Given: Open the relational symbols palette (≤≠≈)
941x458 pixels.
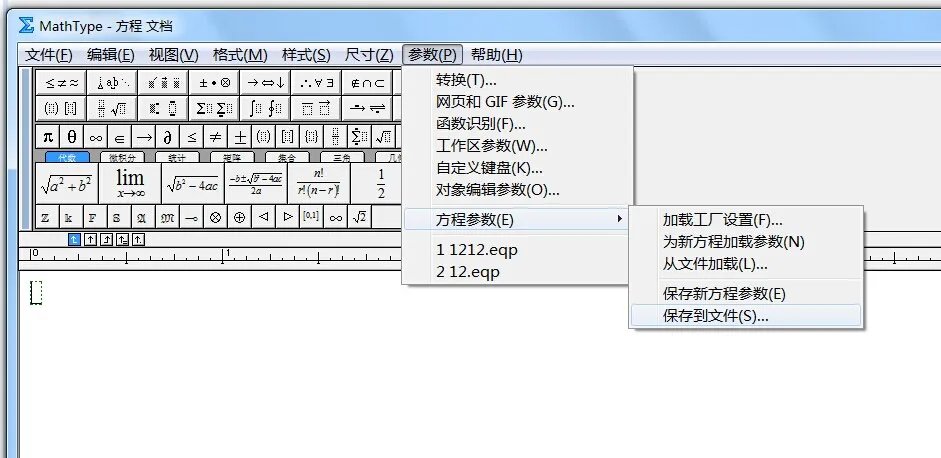Looking at the screenshot, I should pyautogui.click(x=61, y=83).
